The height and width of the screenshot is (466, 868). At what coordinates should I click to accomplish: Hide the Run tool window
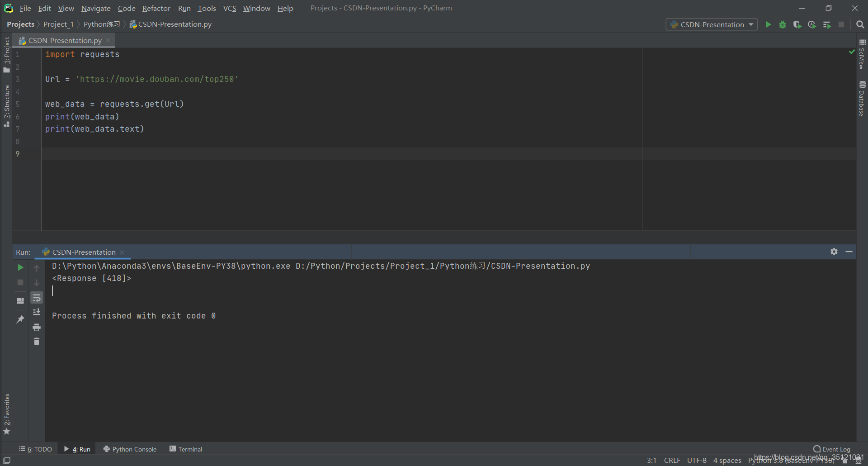point(849,252)
